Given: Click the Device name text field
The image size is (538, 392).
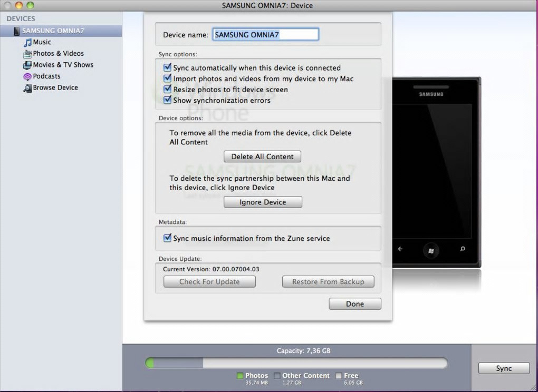Looking at the screenshot, I should point(265,35).
